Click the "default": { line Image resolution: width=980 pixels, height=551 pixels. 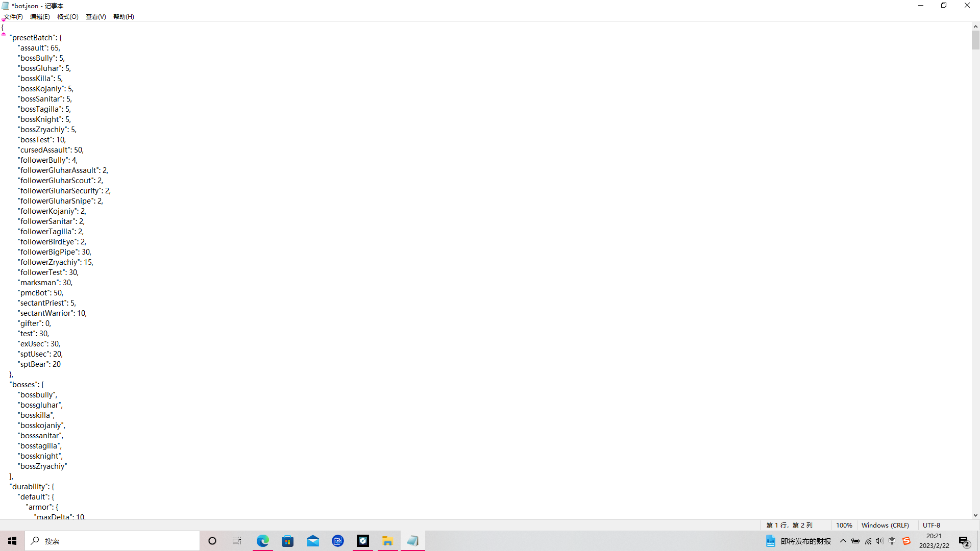coord(36,497)
